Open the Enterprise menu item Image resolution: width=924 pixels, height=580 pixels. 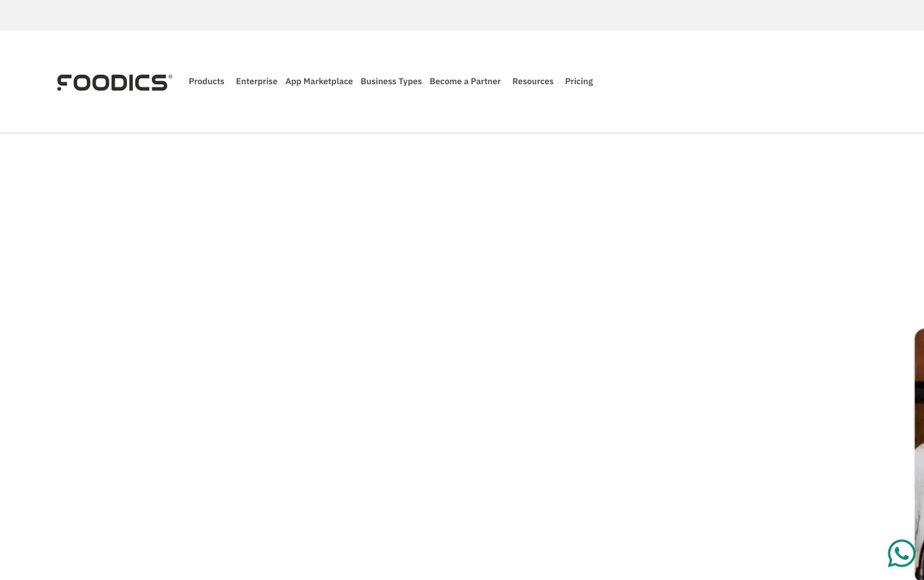[256, 82]
